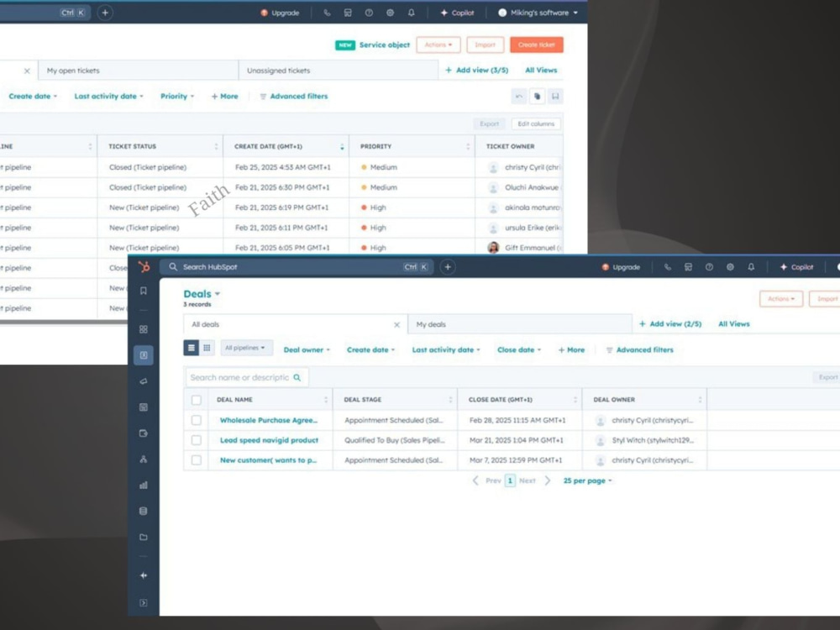The width and height of the screenshot is (840, 630).
Task: Open the 25 per page dropdown
Action: (588, 480)
